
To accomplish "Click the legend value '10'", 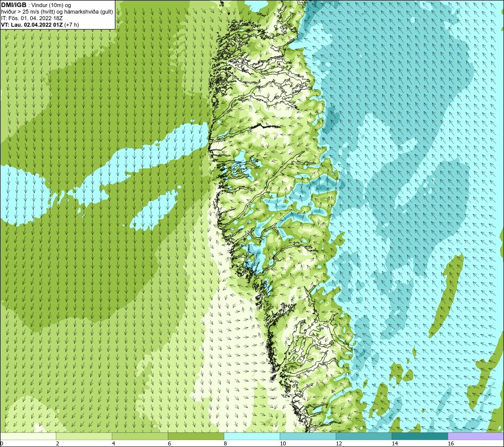I will 283,444.
